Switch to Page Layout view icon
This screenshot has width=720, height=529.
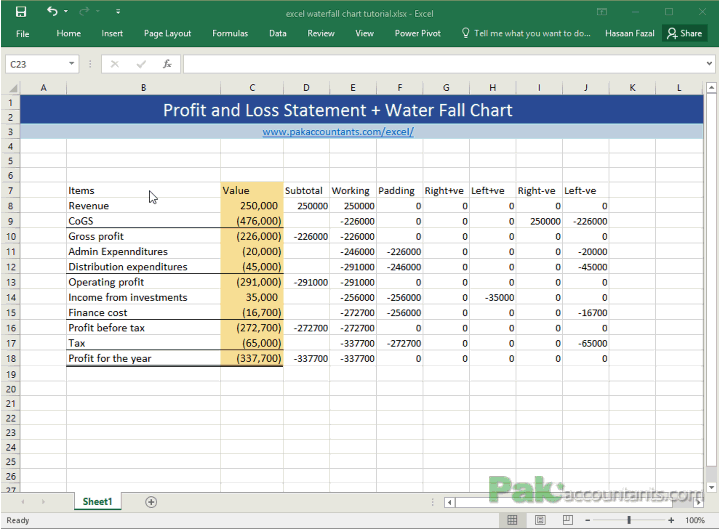(540, 520)
